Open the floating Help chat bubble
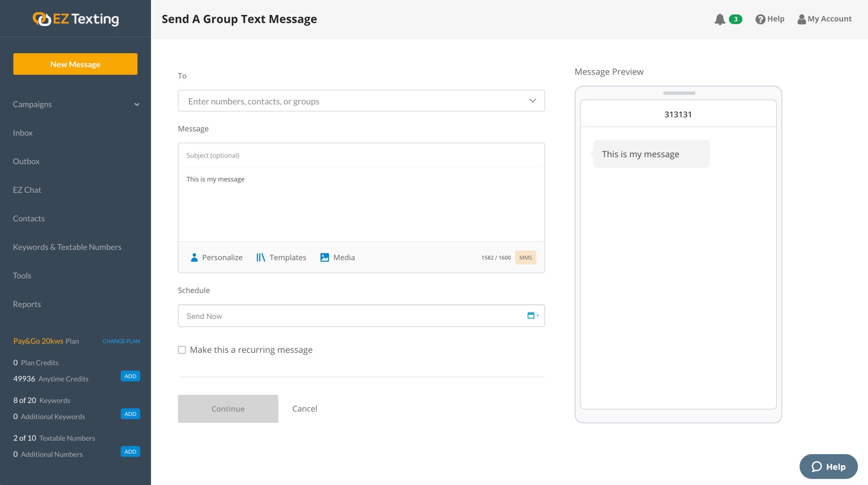The width and height of the screenshot is (868, 485). (x=828, y=467)
